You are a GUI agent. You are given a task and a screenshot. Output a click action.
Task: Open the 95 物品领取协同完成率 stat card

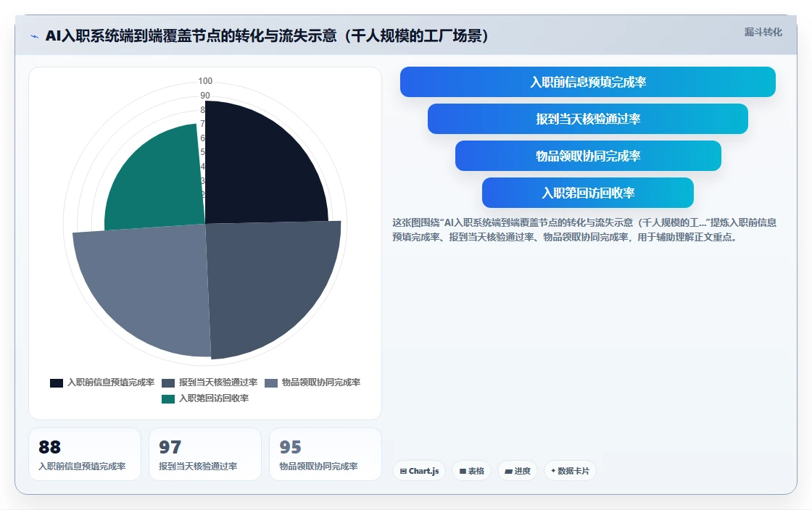tap(326, 454)
